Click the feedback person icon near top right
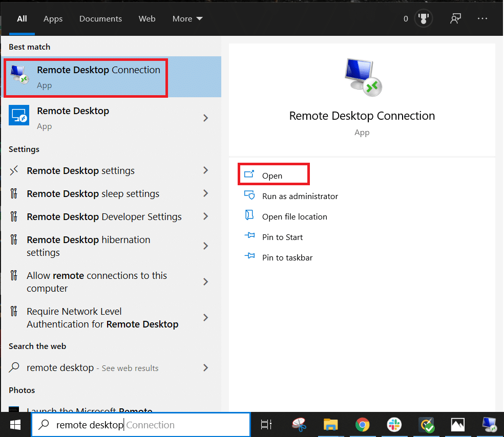This screenshot has height=437, width=504. click(x=455, y=18)
